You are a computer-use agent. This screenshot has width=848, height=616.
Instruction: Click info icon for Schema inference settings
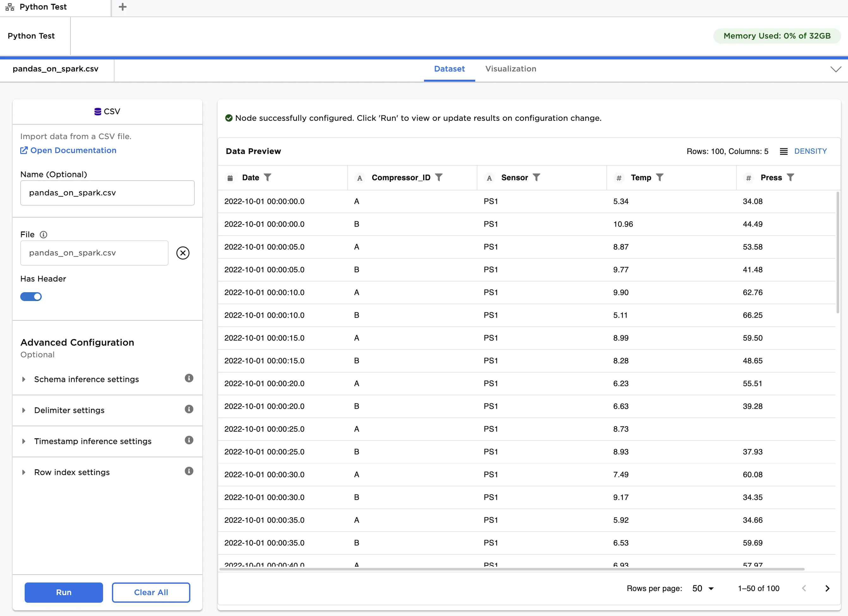tap(189, 378)
